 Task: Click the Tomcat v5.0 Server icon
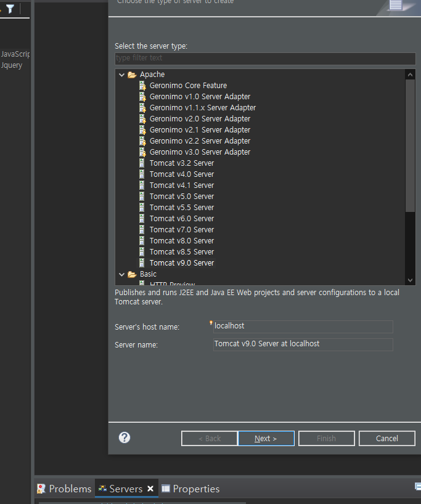[142, 197]
